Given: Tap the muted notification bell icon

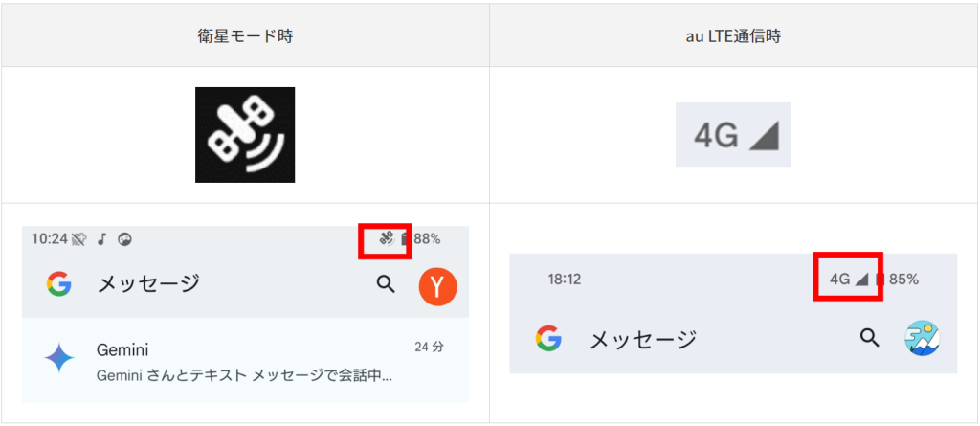Looking at the screenshot, I should (78, 239).
